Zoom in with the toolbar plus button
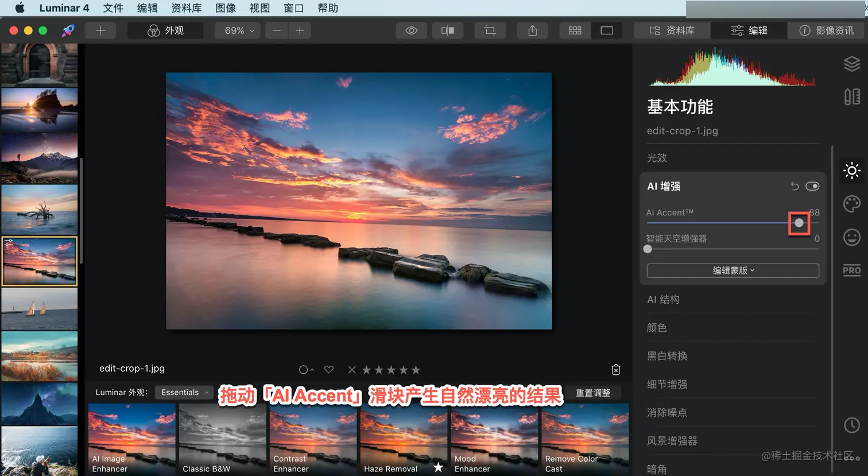This screenshot has width=868, height=476. tap(300, 30)
